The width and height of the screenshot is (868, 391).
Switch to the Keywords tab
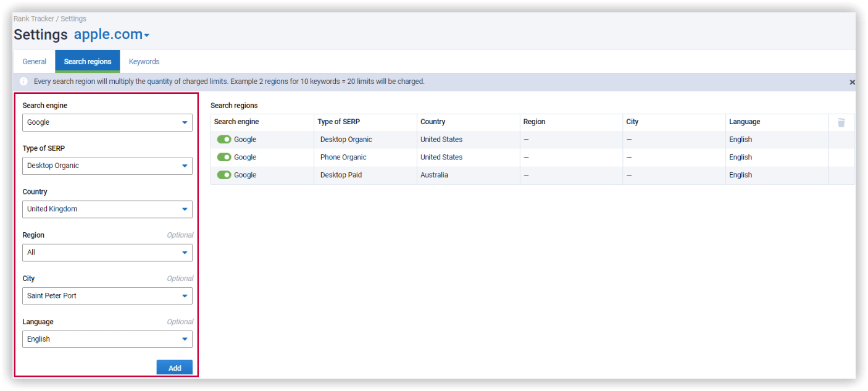coord(144,62)
